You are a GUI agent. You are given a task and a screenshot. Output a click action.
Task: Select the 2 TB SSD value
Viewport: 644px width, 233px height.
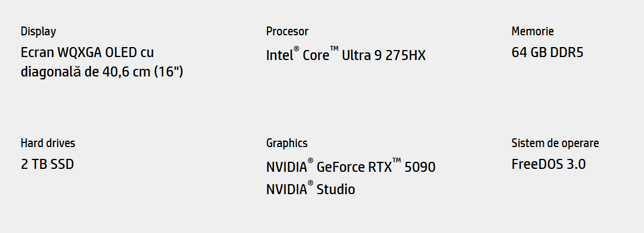pos(47,165)
